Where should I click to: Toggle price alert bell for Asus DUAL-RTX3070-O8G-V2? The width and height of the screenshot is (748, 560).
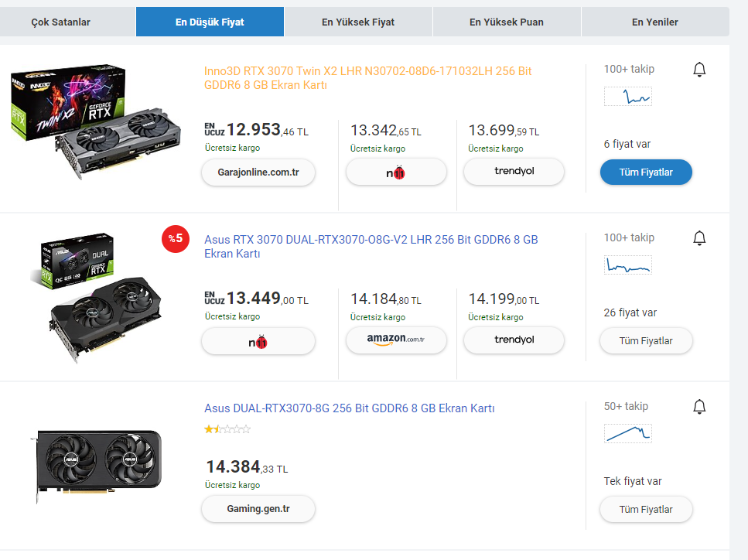click(x=699, y=238)
